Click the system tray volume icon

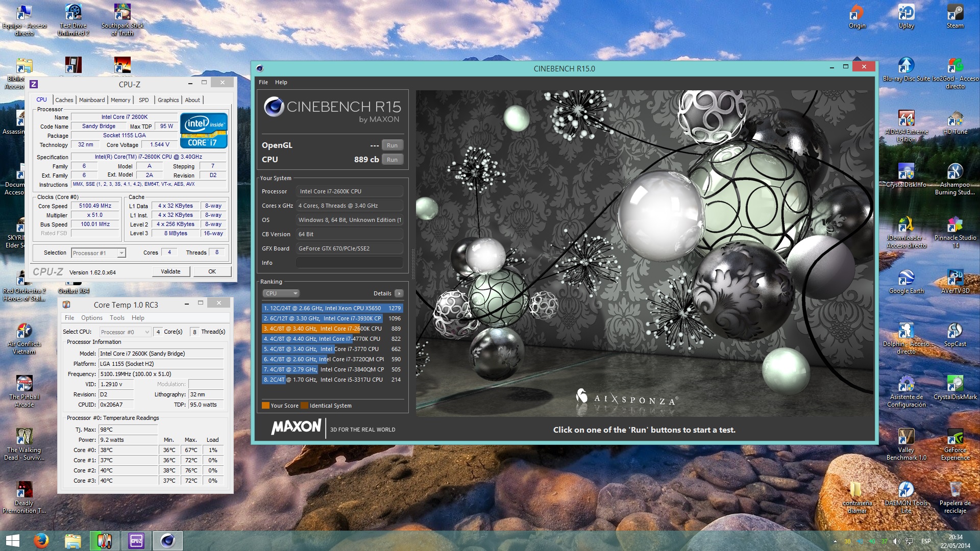[897, 541]
